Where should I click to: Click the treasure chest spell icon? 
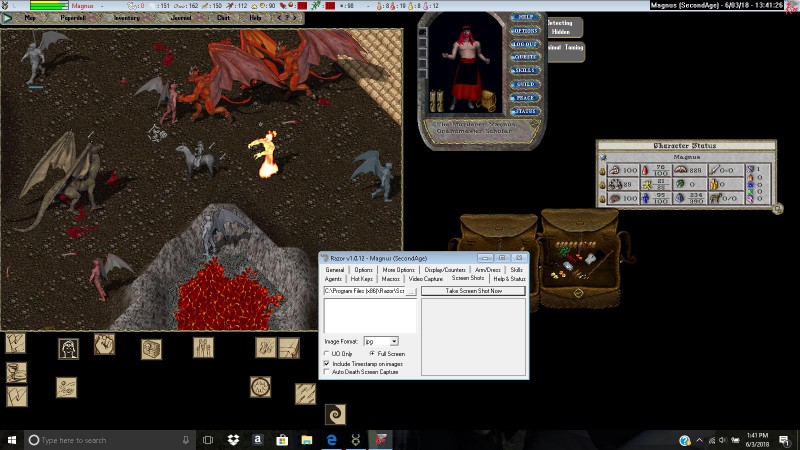coord(152,349)
